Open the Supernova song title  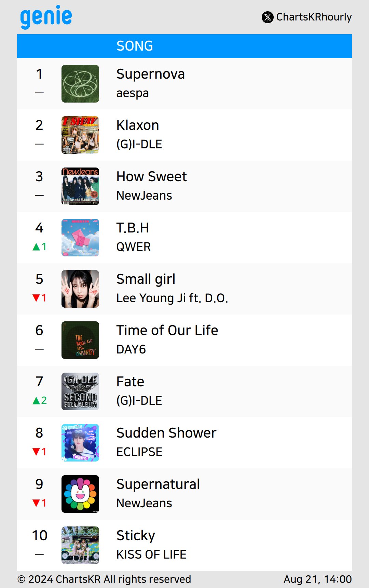coord(150,74)
